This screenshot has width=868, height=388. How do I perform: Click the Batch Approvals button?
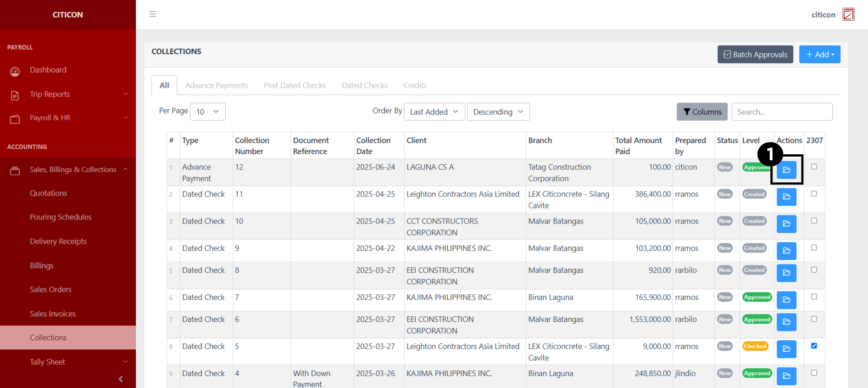(x=755, y=55)
